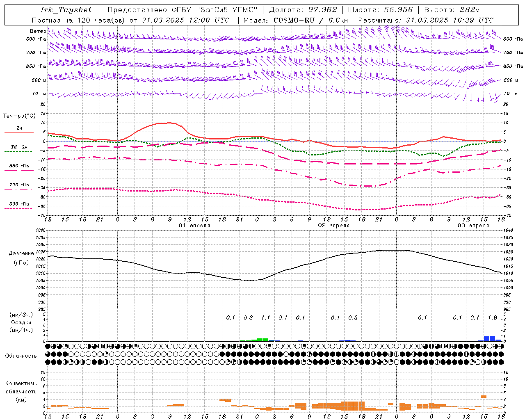Click the 3-hour precipitation value 1.9

point(492,317)
